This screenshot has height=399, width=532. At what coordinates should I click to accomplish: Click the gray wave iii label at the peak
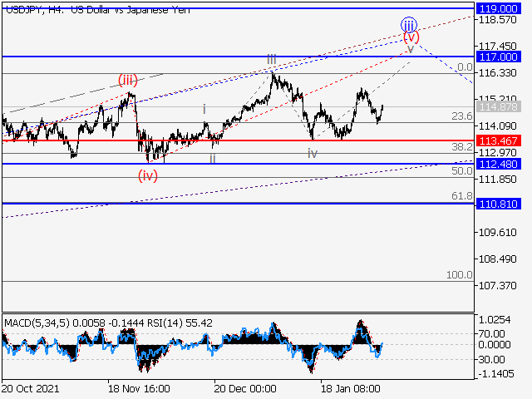point(272,59)
